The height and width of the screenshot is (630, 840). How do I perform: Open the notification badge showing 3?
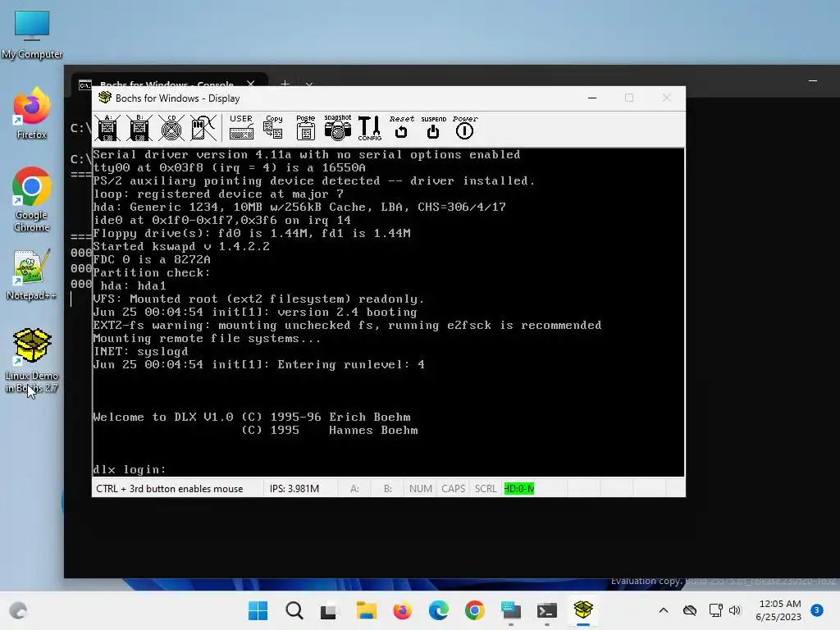tap(817, 609)
